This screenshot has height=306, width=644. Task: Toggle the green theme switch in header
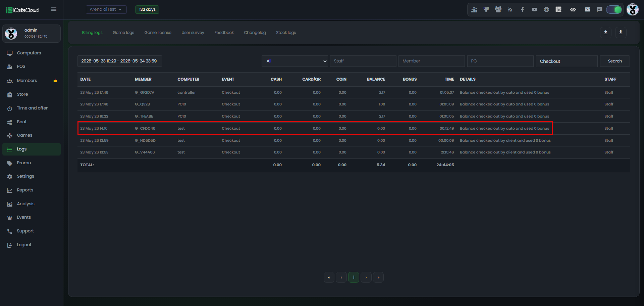click(x=614, y=9)
